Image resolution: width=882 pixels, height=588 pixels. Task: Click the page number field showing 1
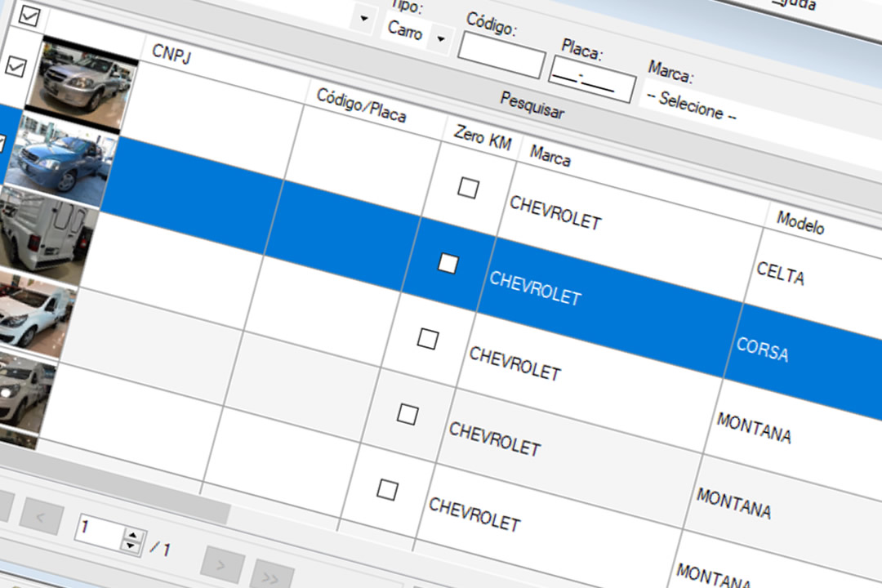(x=100, y=531)
